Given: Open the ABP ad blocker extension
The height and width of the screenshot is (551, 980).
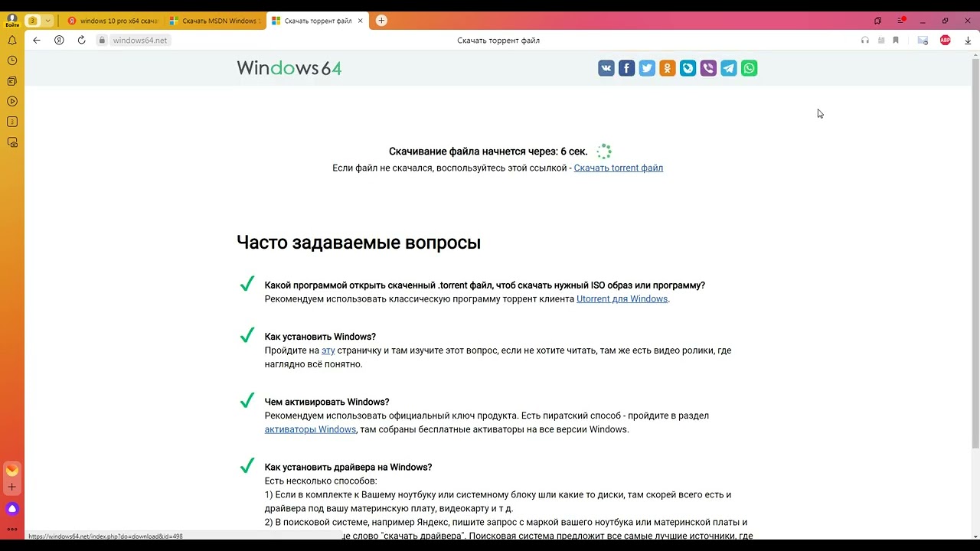Looking at the screenshot, I should (946, 41).
